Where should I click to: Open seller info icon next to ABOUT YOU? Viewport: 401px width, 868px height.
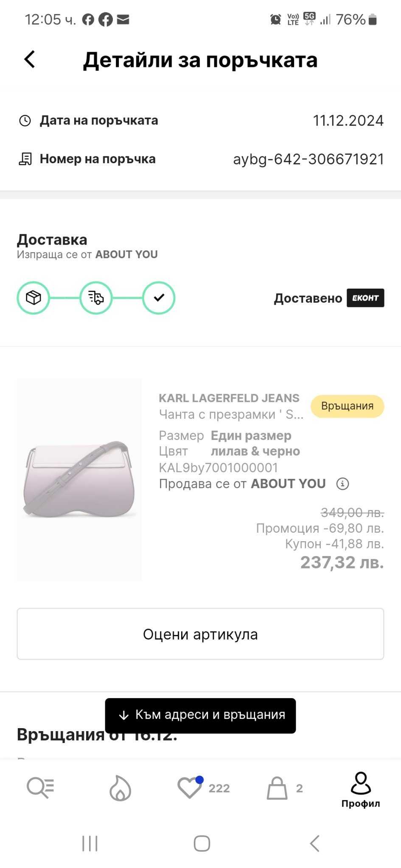342,484
